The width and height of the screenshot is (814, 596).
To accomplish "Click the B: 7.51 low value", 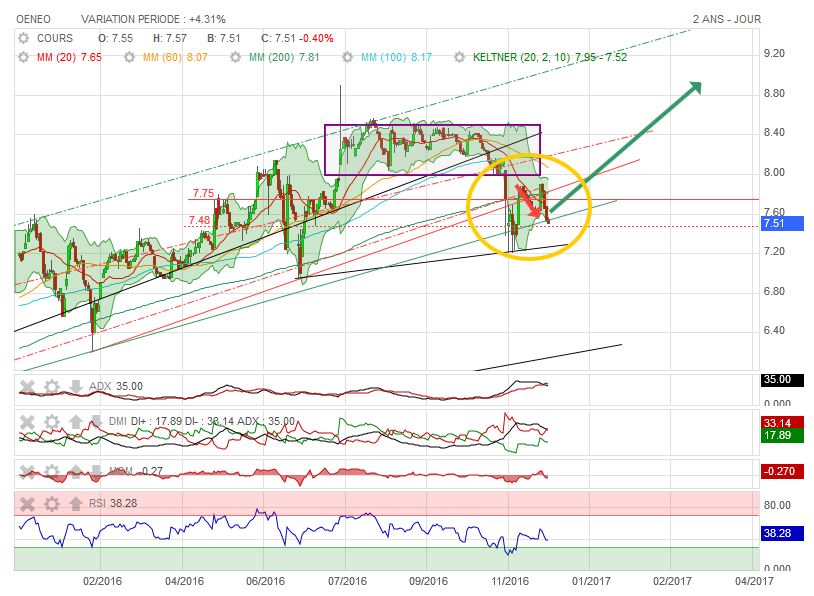I will point(224,38).
